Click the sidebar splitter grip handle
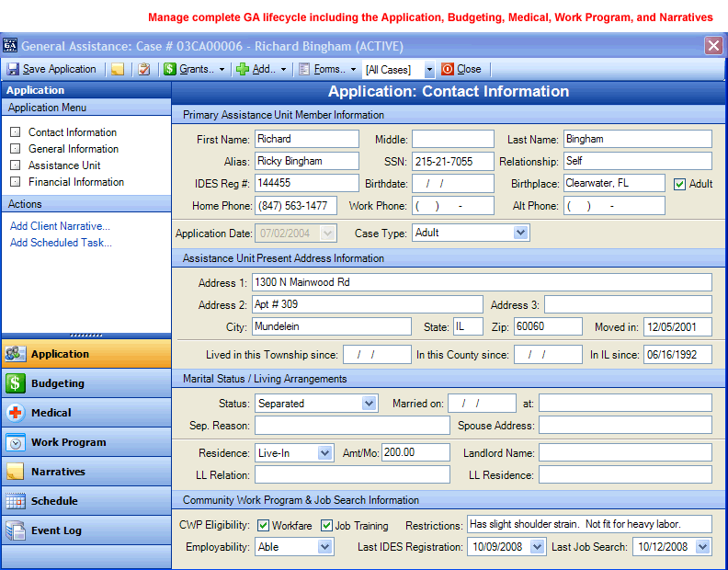Image resolution: width=728 pixels, height=570 pixels. click(86, 335)
